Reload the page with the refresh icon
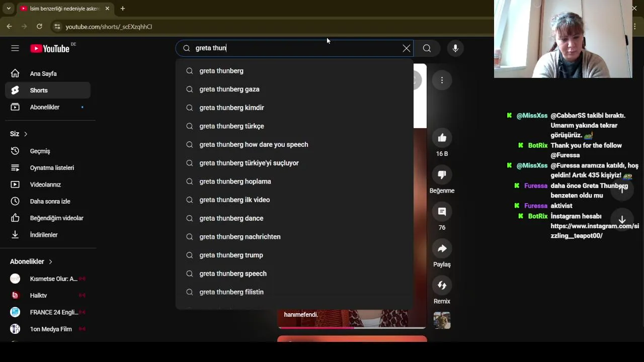 click(39, 27)
